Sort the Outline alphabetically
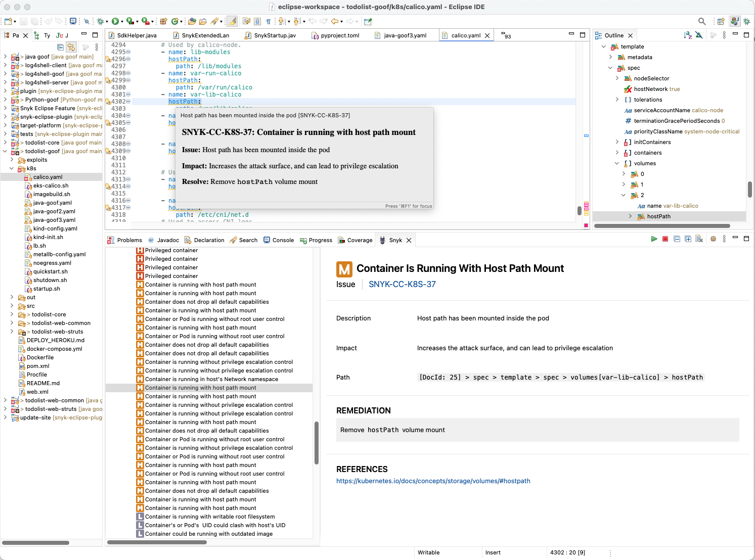Screen dimensions: 755x560 (x=687, y=35)
